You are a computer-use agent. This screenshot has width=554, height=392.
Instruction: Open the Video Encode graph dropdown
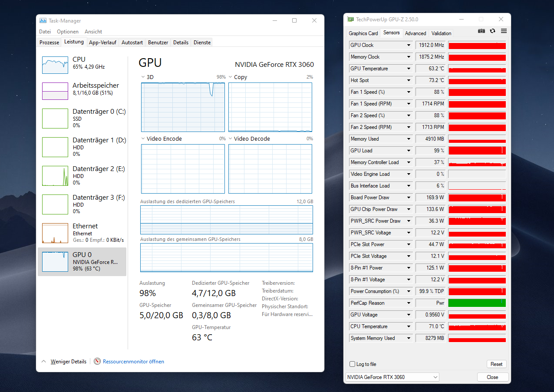(x=143, y=138)
